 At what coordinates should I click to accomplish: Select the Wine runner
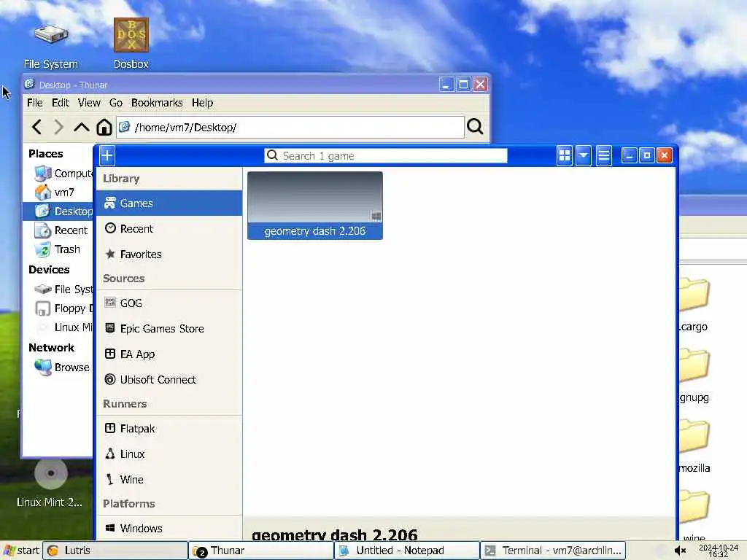point(169,480)
